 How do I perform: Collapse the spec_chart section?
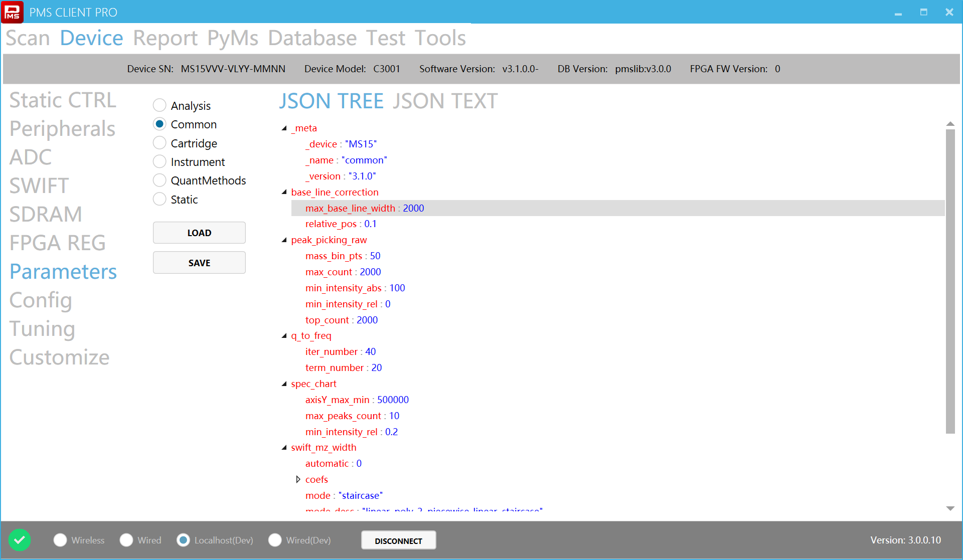point(284,384)
